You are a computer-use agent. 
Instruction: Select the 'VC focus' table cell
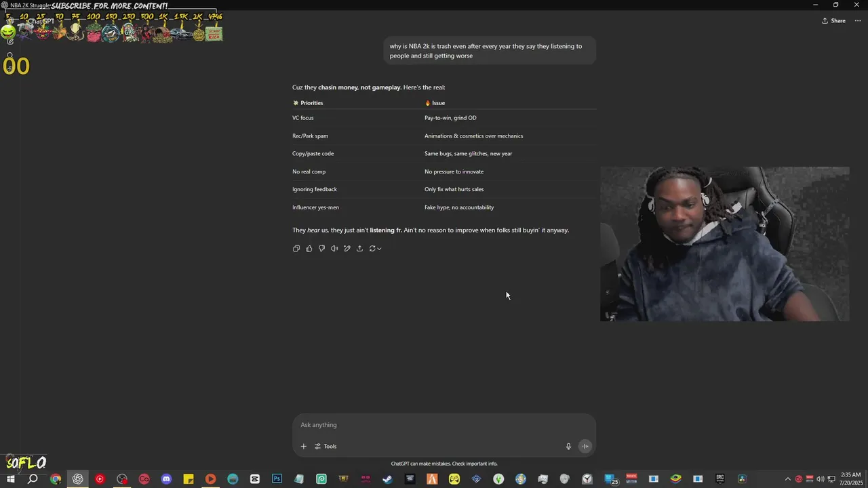pyautogui.click(x=303, y=118)
